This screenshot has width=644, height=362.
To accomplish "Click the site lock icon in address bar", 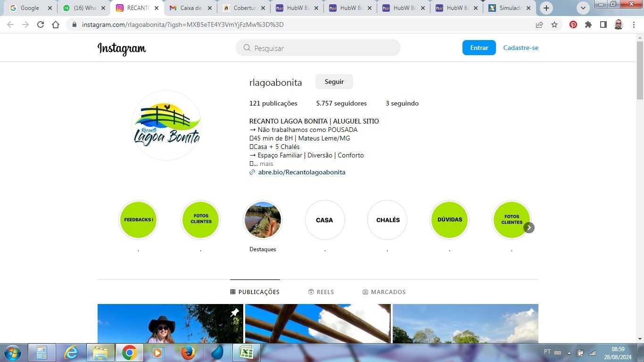I will [x=74, y=25].
